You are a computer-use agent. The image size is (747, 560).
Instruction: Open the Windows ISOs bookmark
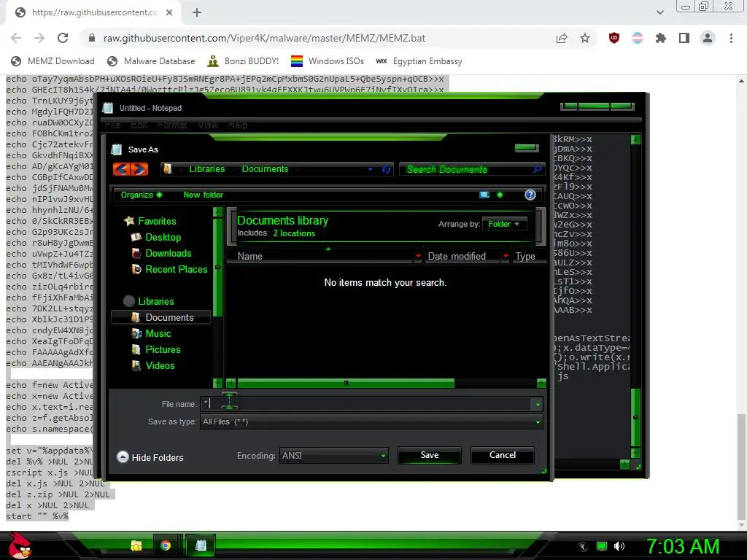click(328, 61)
